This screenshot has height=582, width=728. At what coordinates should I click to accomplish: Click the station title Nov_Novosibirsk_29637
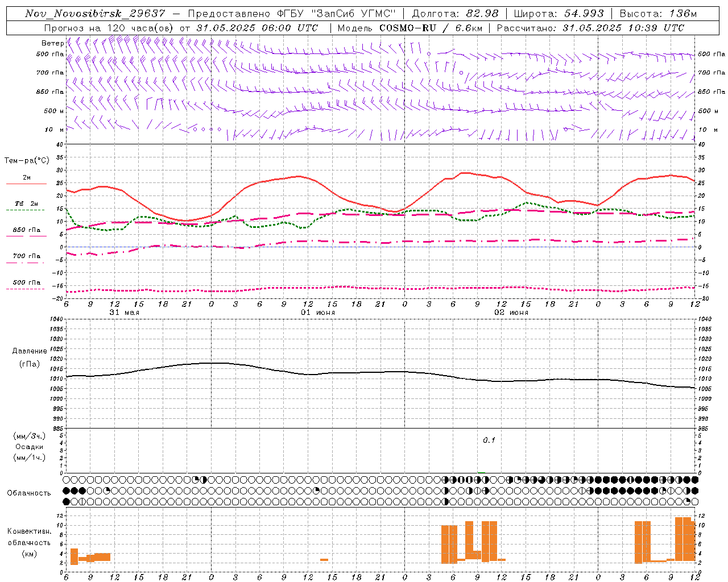[x=95, y=14]
